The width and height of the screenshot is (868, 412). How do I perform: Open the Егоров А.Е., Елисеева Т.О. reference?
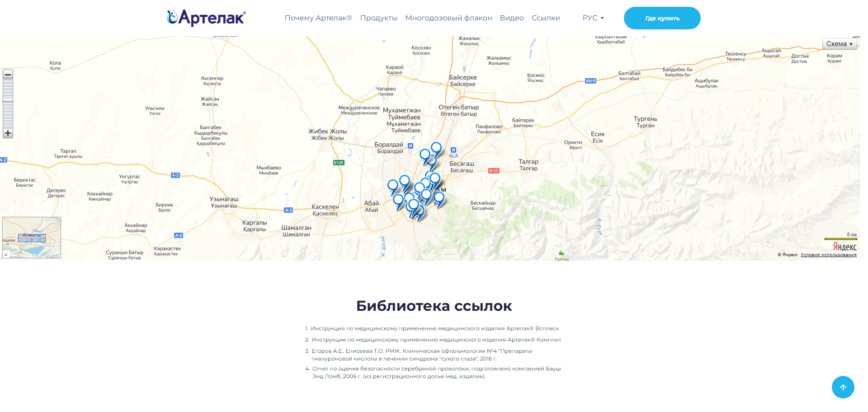422,355
